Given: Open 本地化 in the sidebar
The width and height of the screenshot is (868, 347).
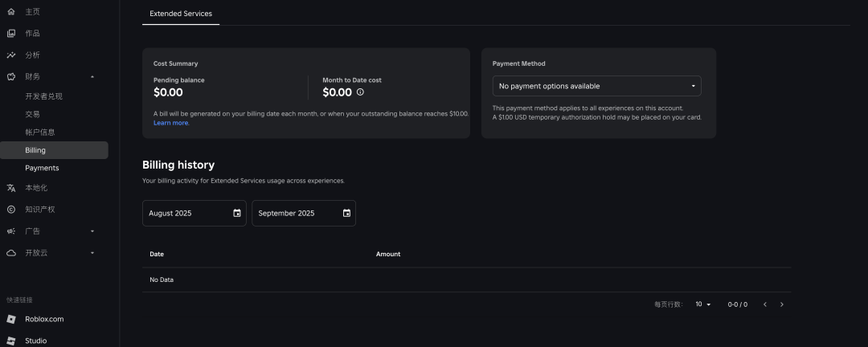Looking at the screenshot, I should [36, 188].
